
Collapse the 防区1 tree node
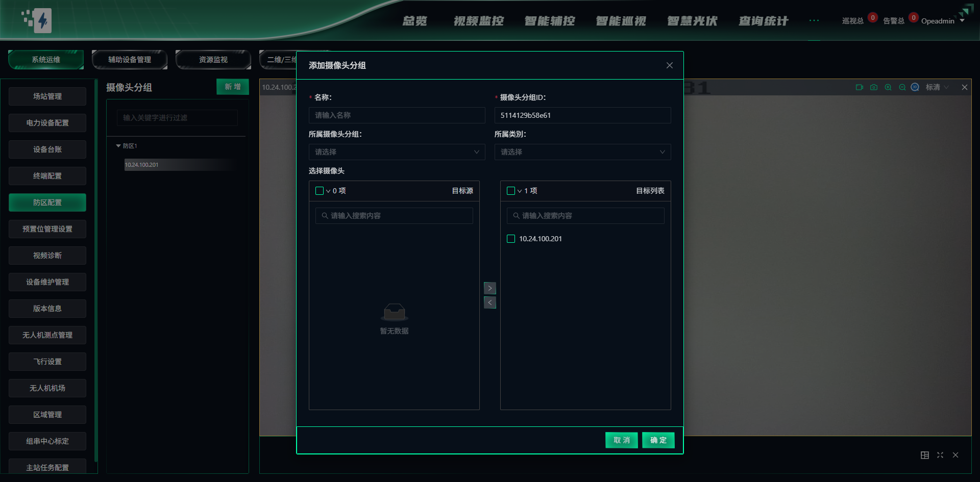118,146
